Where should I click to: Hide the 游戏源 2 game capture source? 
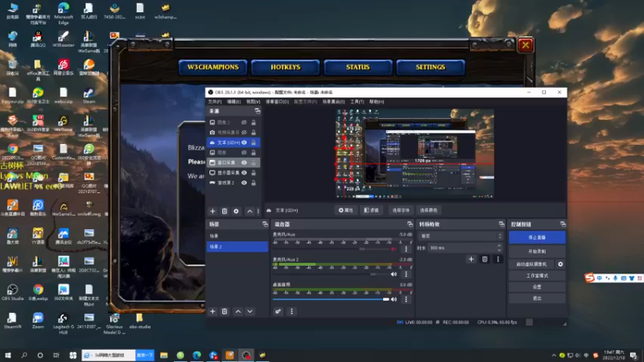(x=244, y=183)
